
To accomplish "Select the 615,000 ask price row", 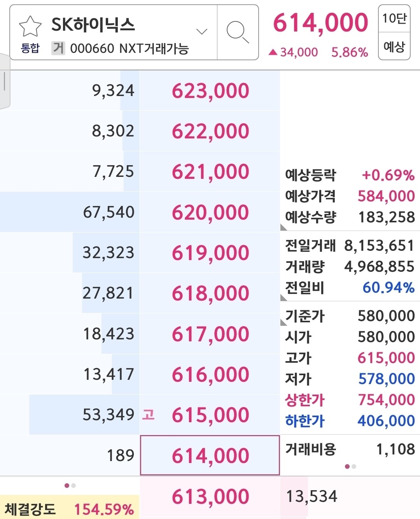I will (x=210, y=415).
